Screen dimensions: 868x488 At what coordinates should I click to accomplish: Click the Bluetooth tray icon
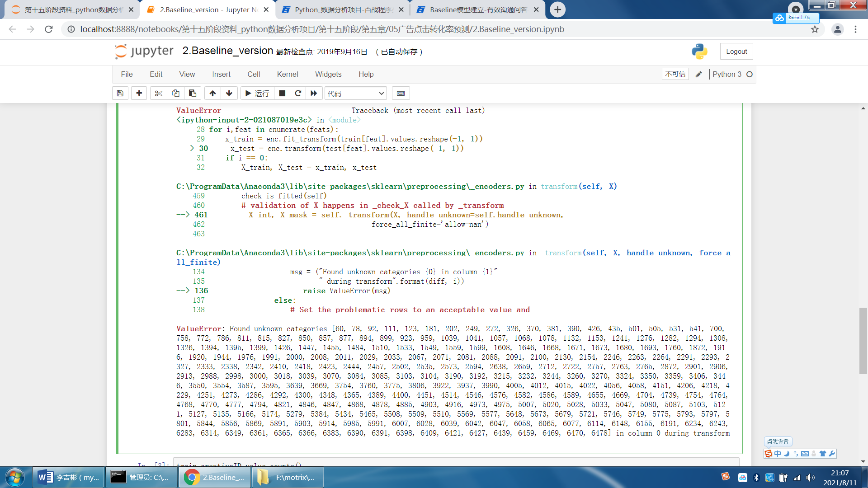pyautogui.click(x=756, y=478)
